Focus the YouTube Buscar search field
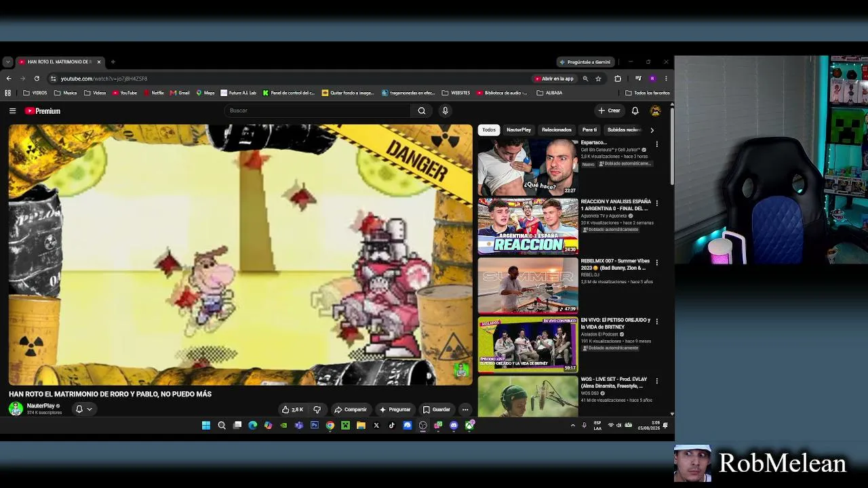Image resolution: width=868 pixels, height=488 pixels. [x=317, y=110]
